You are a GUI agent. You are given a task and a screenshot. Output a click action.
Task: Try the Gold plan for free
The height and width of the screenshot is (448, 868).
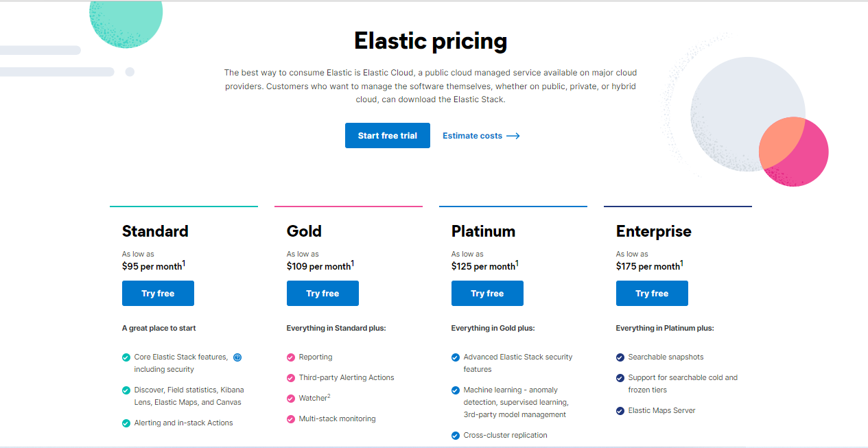(x=322, y=294)
